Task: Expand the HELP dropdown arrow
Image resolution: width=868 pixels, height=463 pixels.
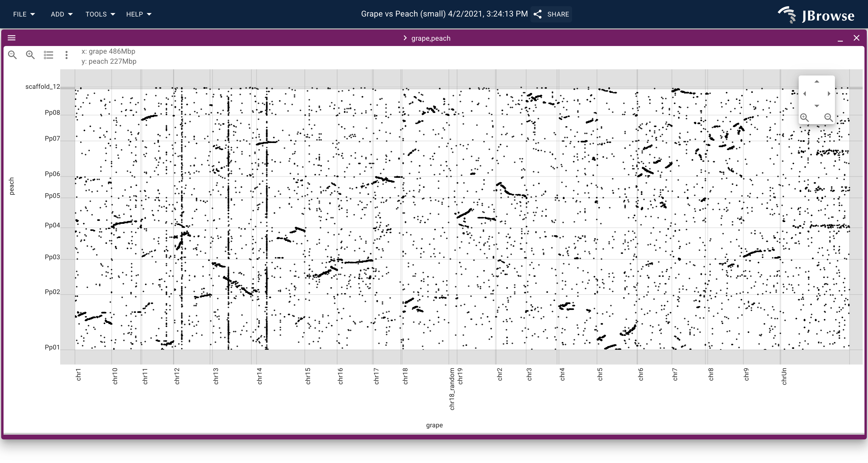Action: [149, 14]
